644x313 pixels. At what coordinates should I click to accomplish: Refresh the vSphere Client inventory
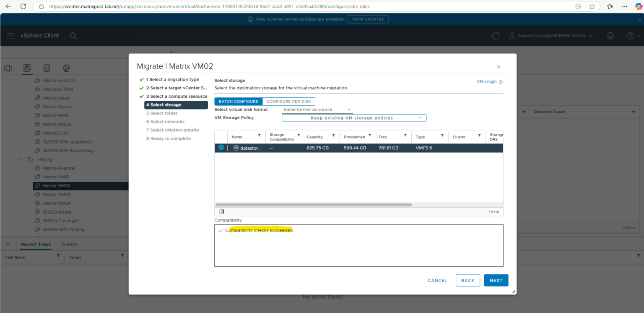click(496, 36)
